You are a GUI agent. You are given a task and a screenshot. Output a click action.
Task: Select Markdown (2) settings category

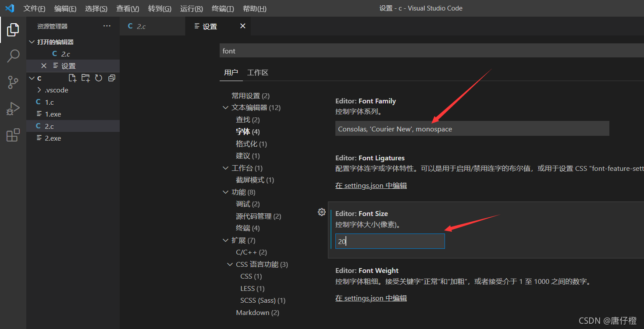click(x=257, y=313)
